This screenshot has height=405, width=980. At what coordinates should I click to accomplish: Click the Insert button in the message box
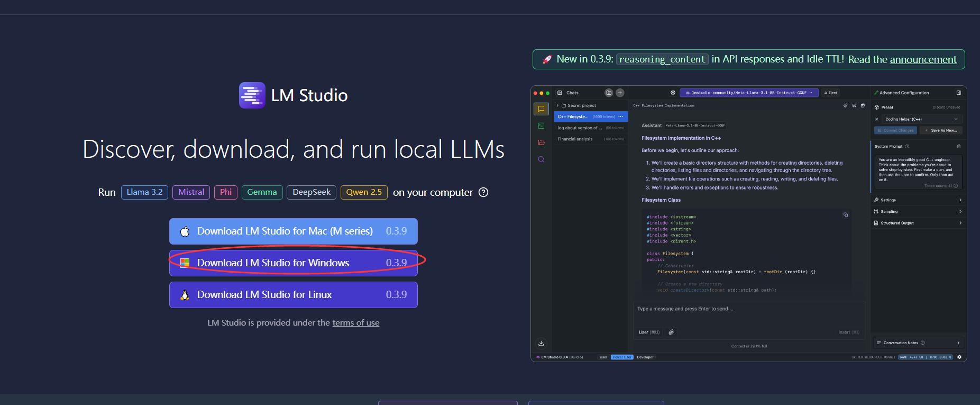[849, 332]
